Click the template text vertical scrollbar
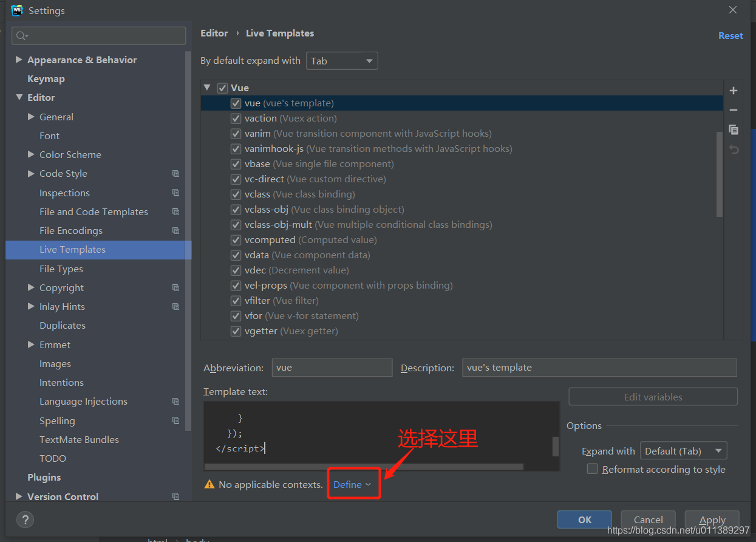This screenshot has width=756, height=542. 555,446
